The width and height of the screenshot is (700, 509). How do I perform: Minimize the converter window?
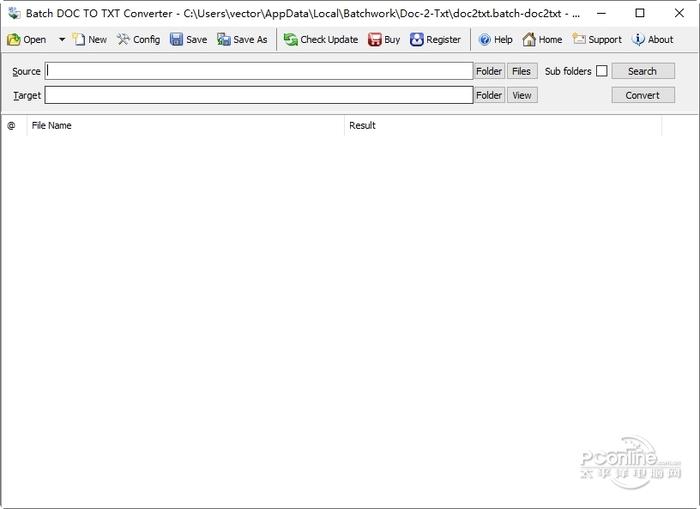(x=601, y=13)
